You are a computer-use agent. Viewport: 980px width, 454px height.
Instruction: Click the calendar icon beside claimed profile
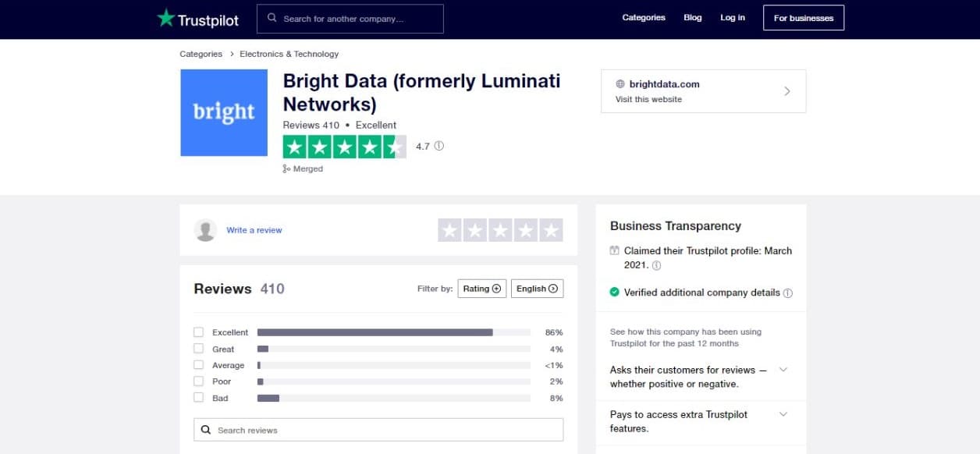tap(615, 251)
